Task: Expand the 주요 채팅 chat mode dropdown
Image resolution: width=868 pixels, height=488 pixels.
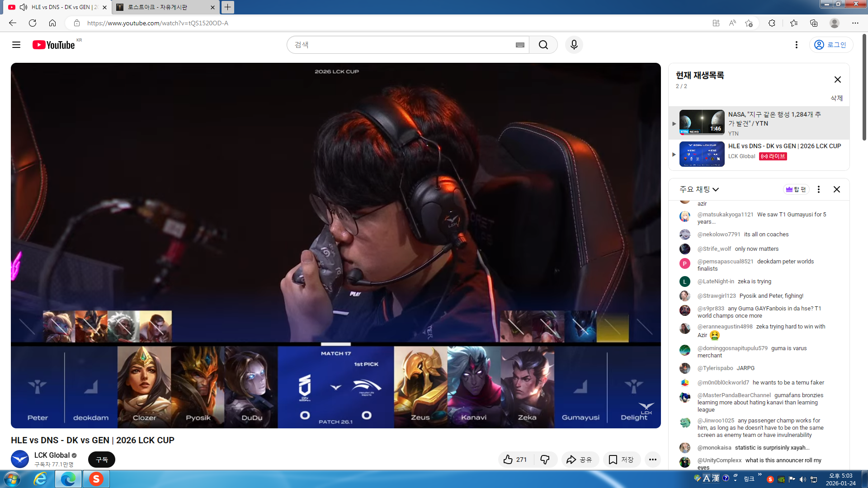Action: 699,189
